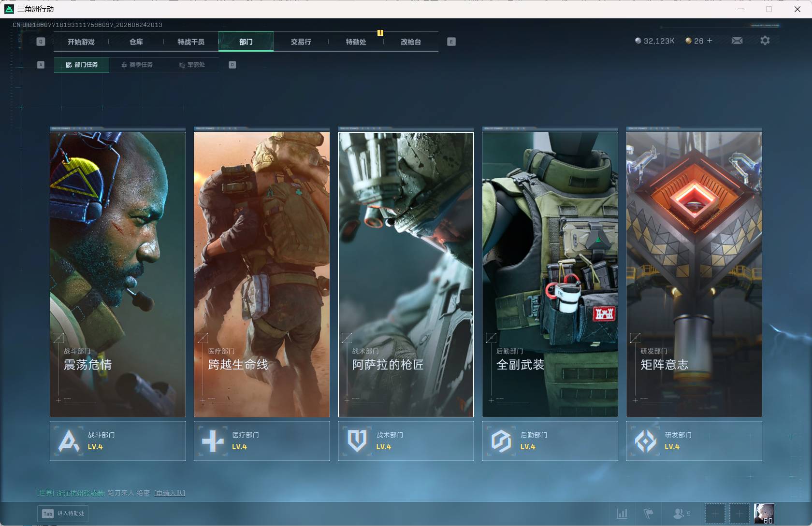
Task: Click the 进入特勤处 button
Action: [x=63, y=513]
